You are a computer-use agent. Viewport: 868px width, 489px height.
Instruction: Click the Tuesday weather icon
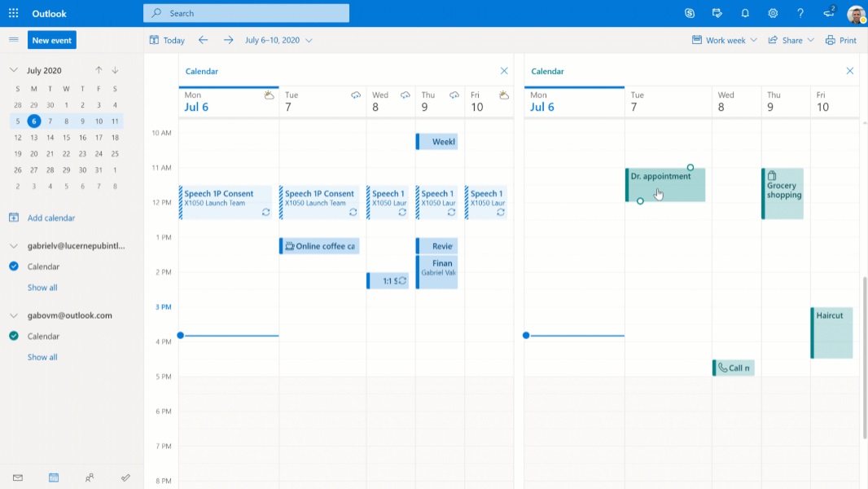click(356, 95)
